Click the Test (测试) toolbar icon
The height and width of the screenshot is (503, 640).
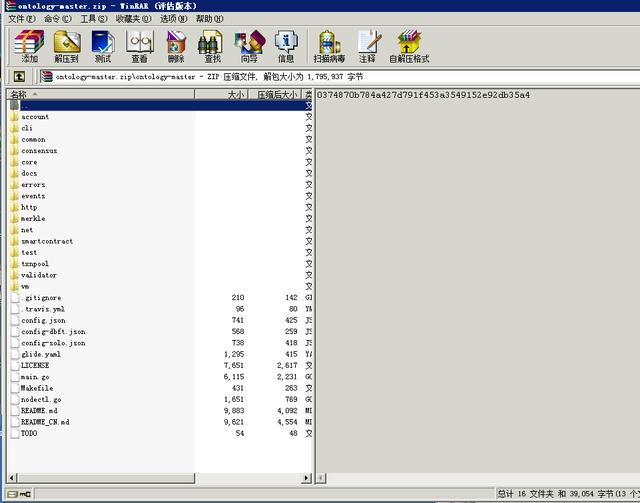click(103, 46)
